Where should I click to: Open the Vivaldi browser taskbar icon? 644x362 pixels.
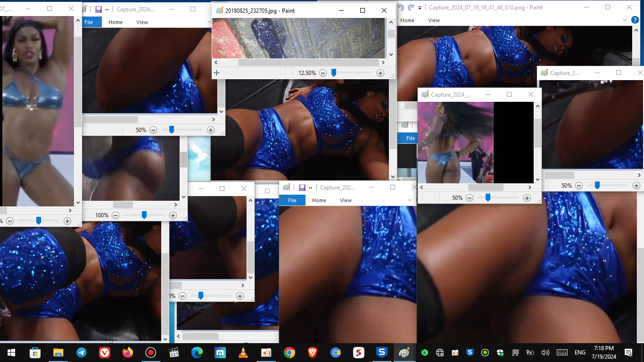[104, 353]
